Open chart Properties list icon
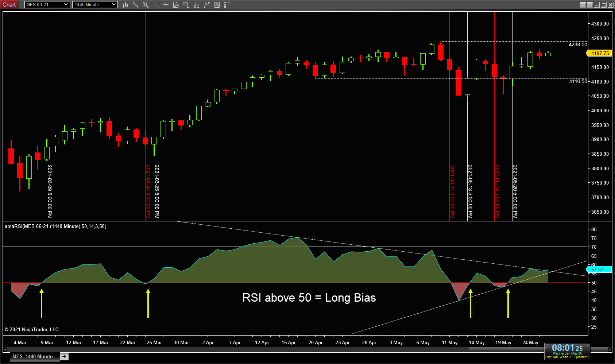The height and width of the screenshot is (364, 615). point(227,5)
